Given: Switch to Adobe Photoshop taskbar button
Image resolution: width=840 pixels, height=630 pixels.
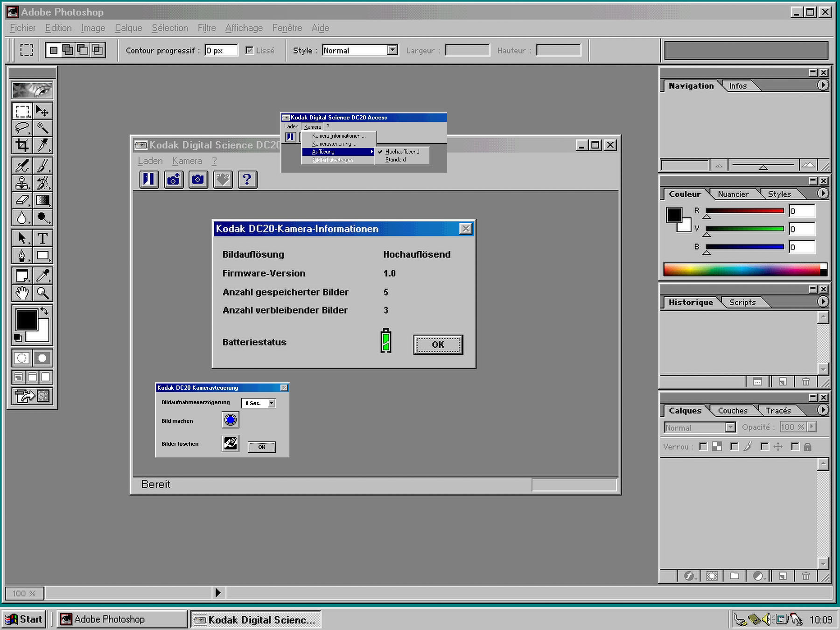Looking at the screenshot, I should [x=123, y=619].
